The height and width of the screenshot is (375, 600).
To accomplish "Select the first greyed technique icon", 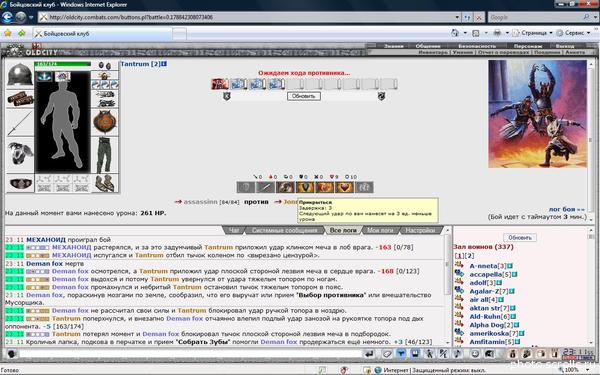I will 246,187.
